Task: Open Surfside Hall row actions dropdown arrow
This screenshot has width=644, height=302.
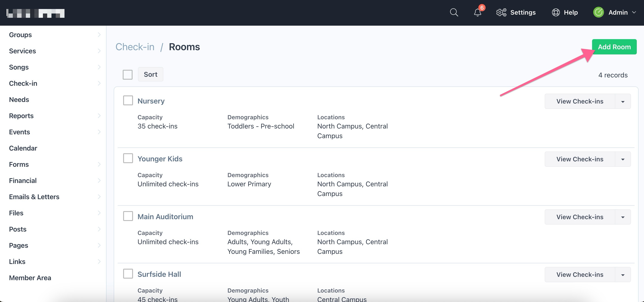Action: pos(623,275)
